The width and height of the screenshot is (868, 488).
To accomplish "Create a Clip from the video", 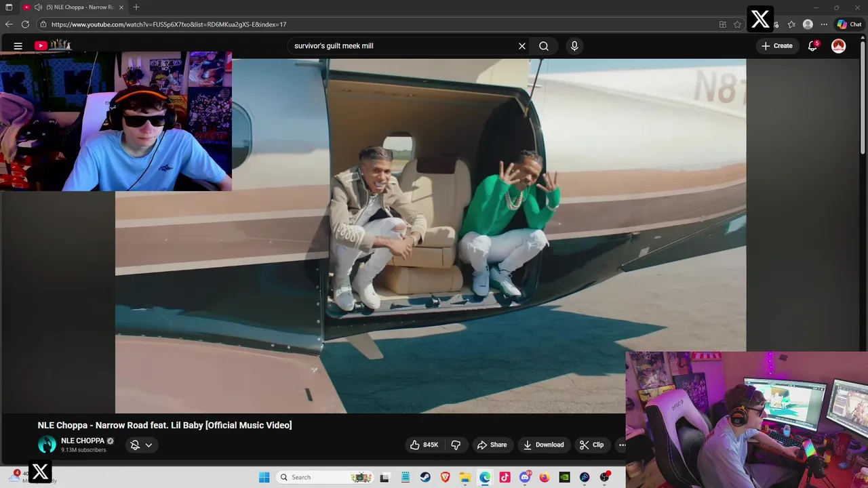I will (x=591, y=445).
